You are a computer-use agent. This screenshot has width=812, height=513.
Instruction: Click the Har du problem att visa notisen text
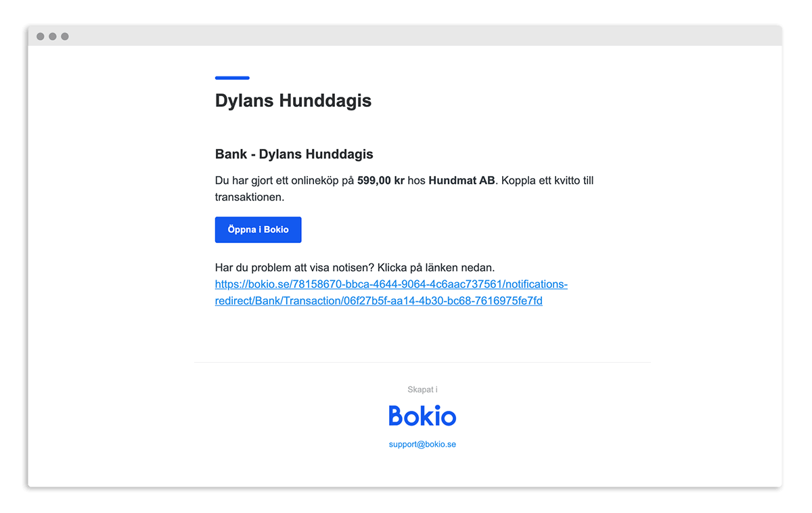click(x=294, y=268)
